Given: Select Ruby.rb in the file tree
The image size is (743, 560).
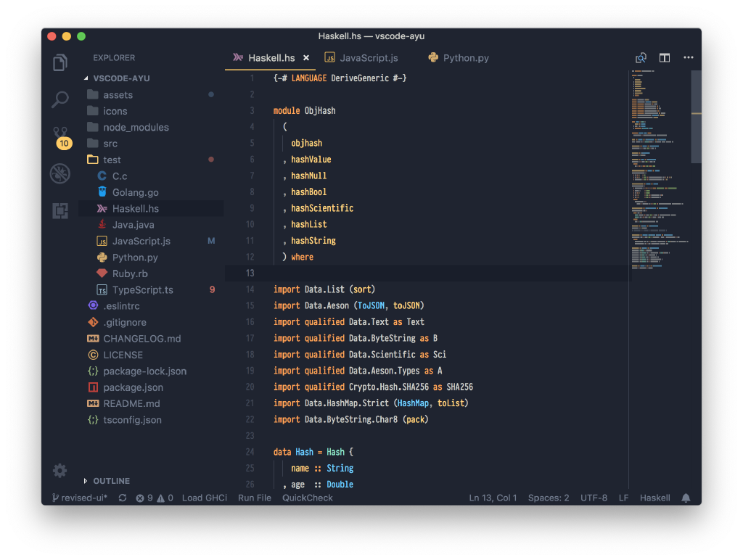Looking at the screenshot, I should coord(131,273).
